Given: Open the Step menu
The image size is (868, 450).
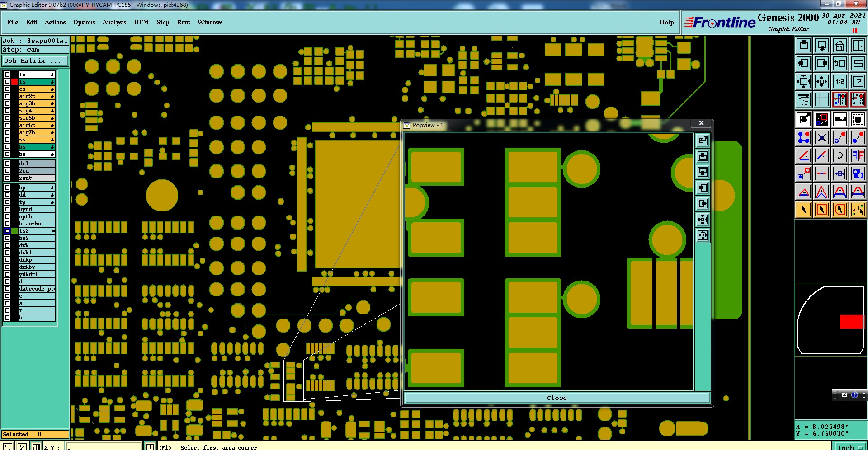Looking at the screenshot, I should point(163,22).
